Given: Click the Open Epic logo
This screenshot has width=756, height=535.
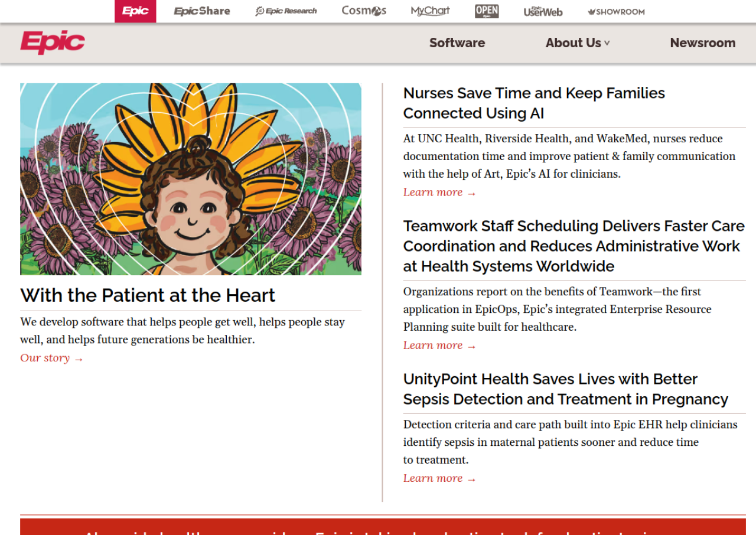Looking at the screenshot, I should [x=487, y=11].
